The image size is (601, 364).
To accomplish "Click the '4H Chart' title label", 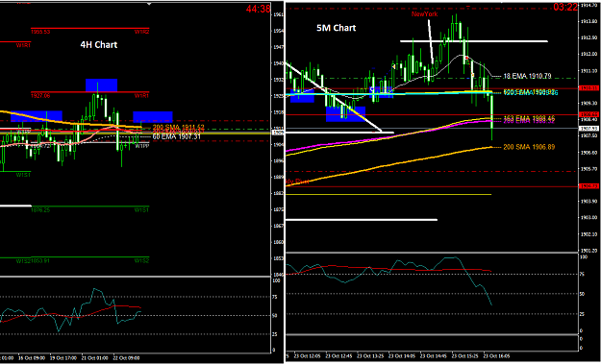I will (98, 45).
